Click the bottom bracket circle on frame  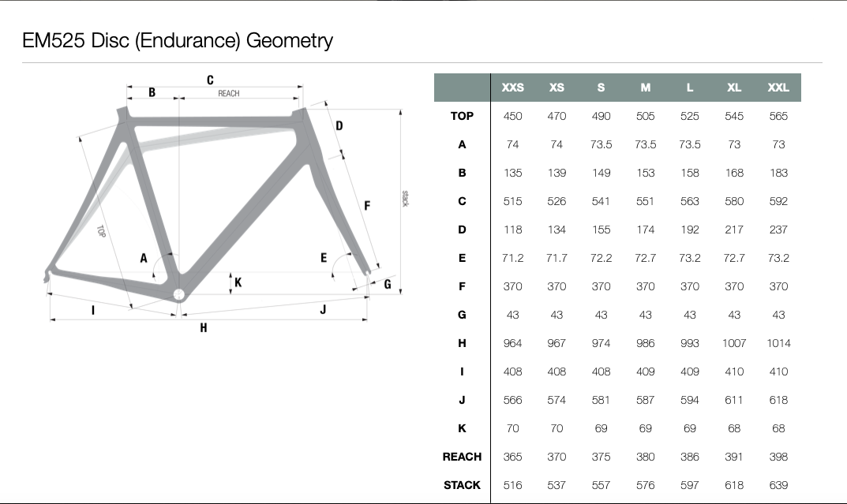click(179, 295)
